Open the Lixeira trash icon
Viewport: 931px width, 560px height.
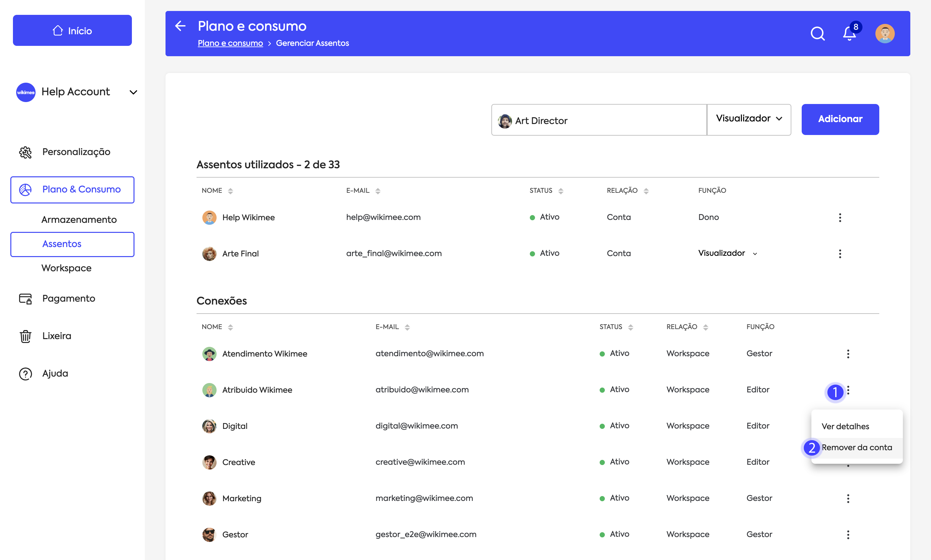[x=25, y=336]
